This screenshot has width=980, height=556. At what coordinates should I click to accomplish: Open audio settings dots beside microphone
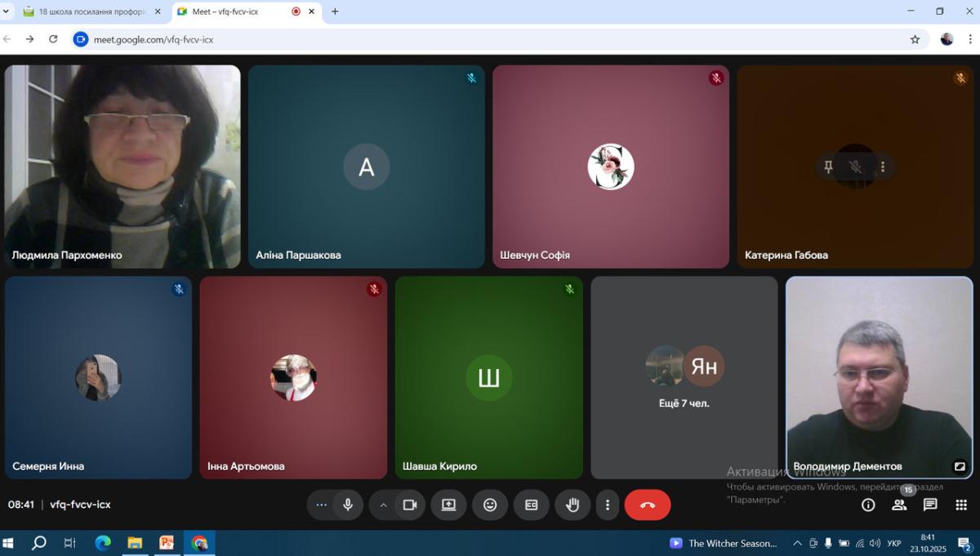coord(321,505)
